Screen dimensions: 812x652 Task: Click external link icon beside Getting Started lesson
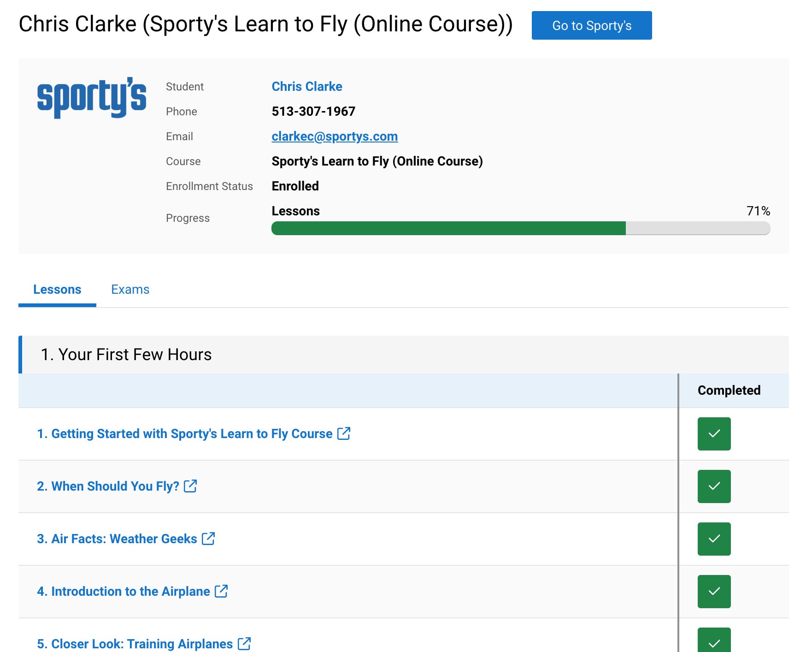click(x=344, y=433)
